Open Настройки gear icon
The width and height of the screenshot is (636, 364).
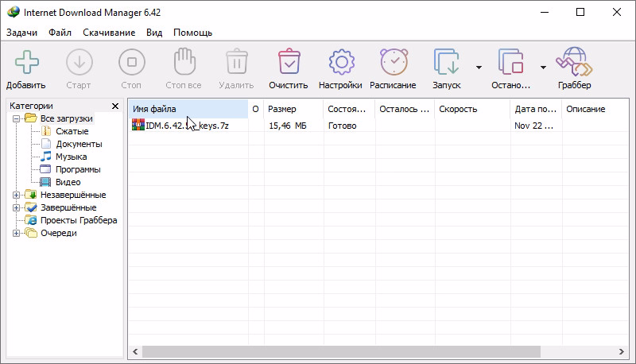[340, 62]
